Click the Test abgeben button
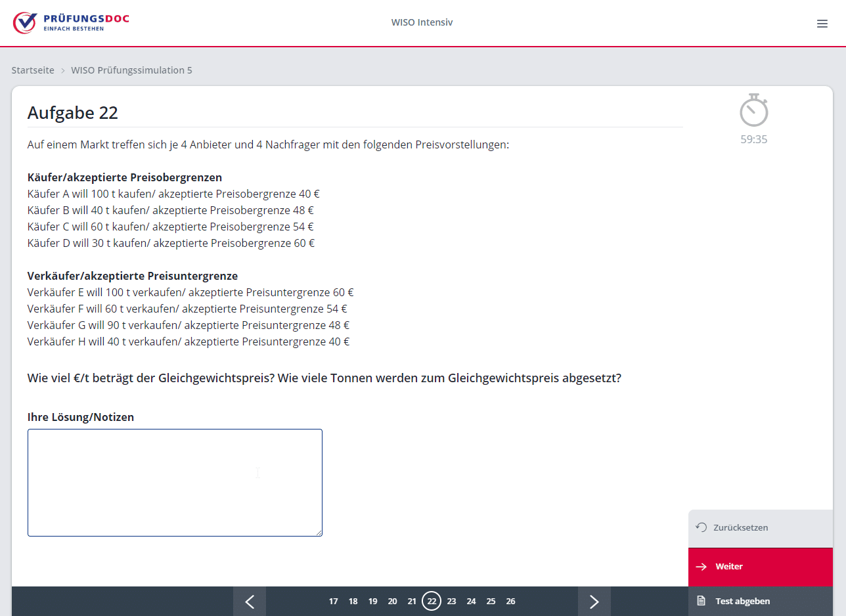 761,601
